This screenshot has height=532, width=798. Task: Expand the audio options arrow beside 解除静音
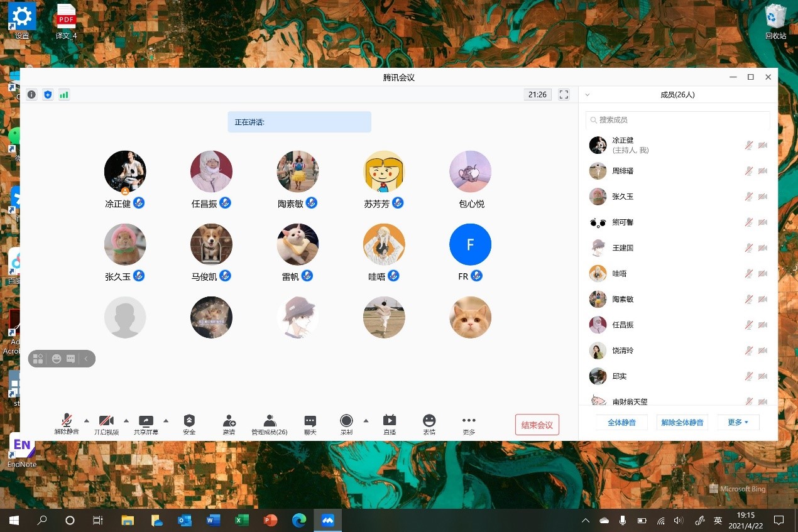(87, 420)
